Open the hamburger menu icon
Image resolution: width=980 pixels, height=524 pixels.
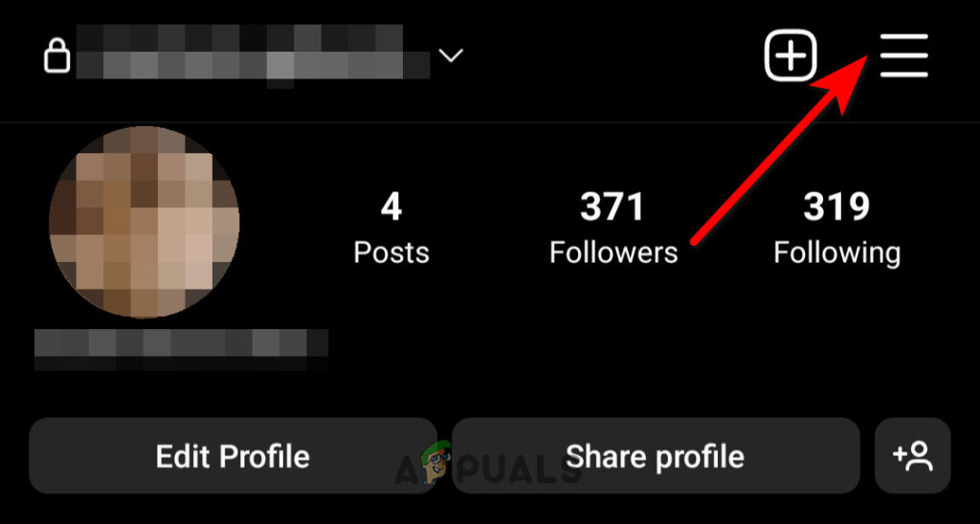(903, 56)
